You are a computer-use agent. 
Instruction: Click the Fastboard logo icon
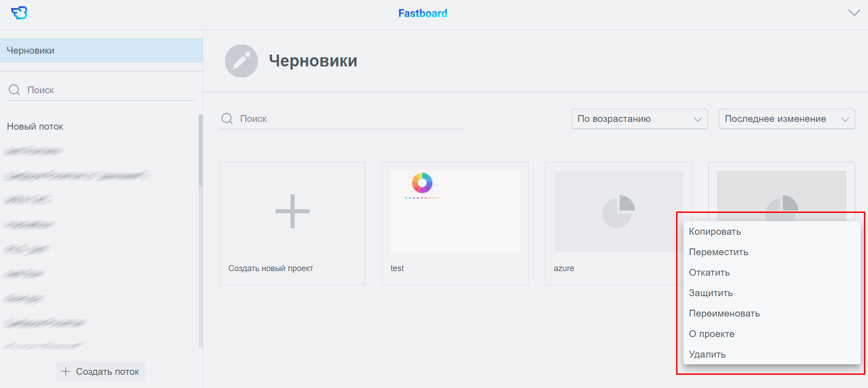pos(19,13)
